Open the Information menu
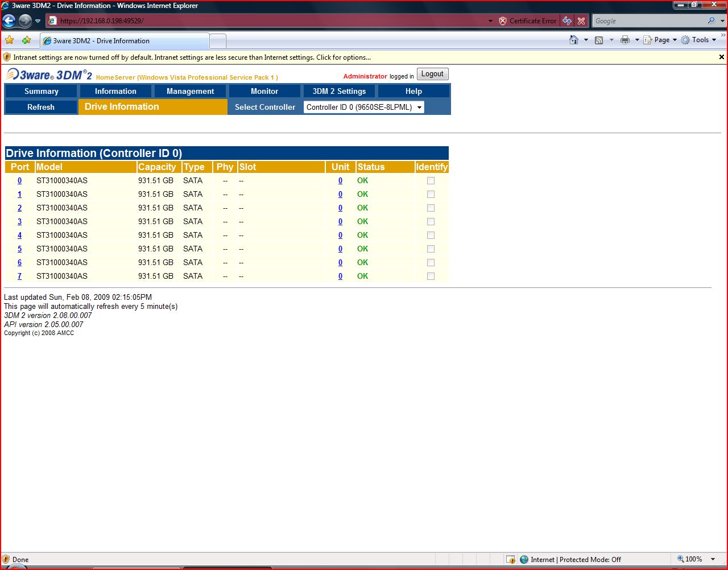 (115, 91)
